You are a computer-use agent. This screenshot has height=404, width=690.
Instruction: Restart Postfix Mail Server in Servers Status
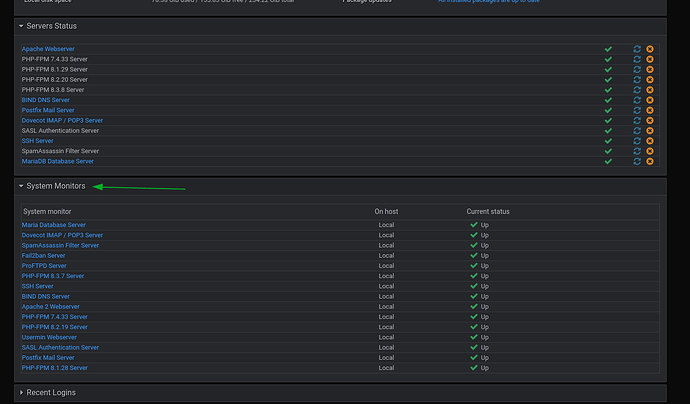pos(637,110)
